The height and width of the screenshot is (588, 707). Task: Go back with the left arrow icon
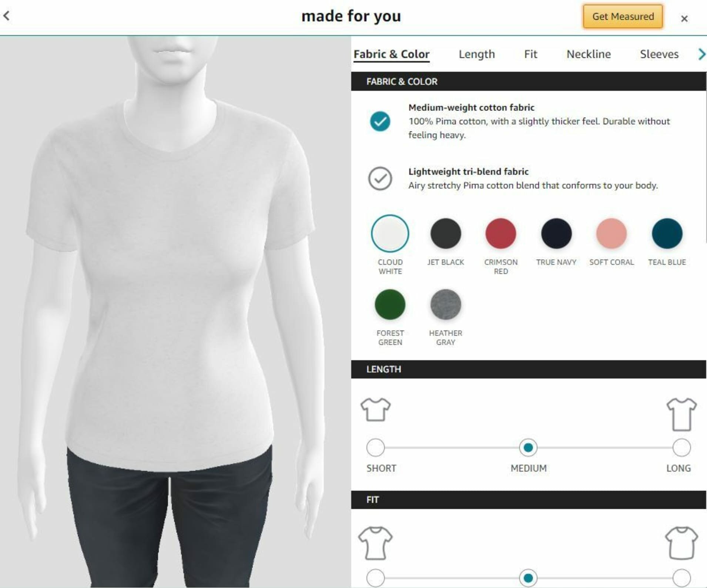coord(7,16)
